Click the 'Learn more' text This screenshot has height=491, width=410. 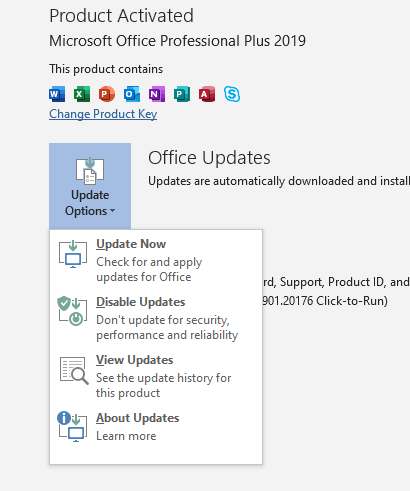pos(126,436)
